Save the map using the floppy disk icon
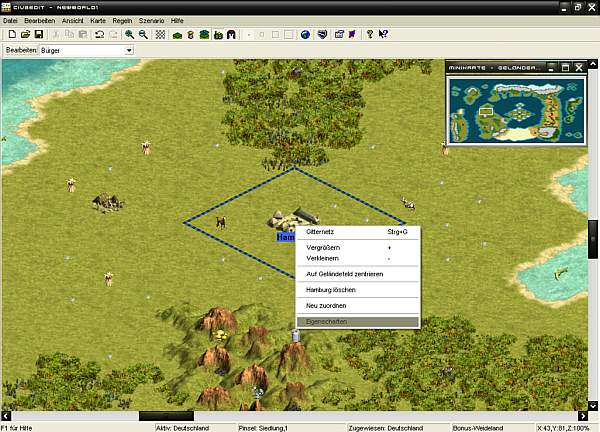This screenshot has width=600, height=432. (x=39, y=34)
